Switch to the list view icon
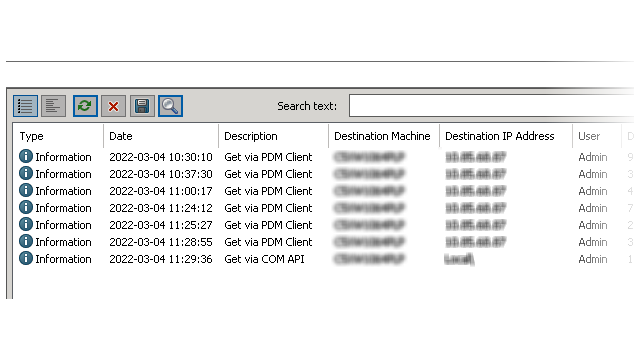This screenshot has height=360, width=640. pyautogui.click(x=25, y=106)
